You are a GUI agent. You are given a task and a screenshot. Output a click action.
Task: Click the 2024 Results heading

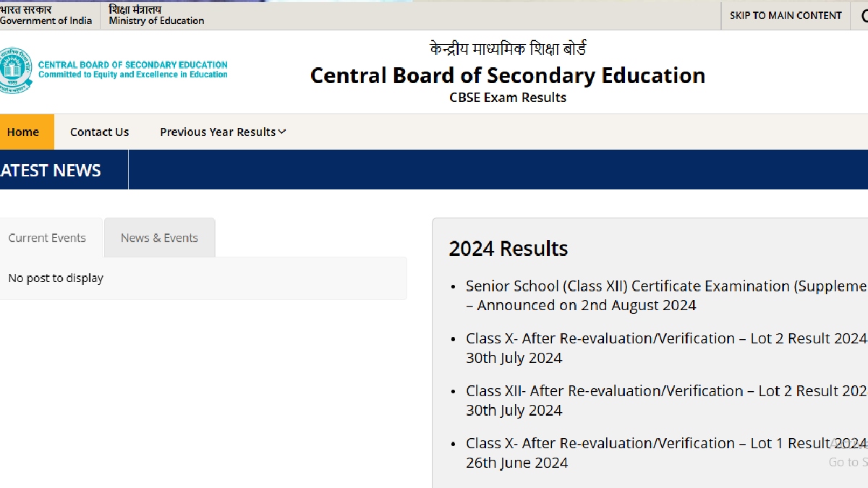pyautogui.click(x=508, y=249)
